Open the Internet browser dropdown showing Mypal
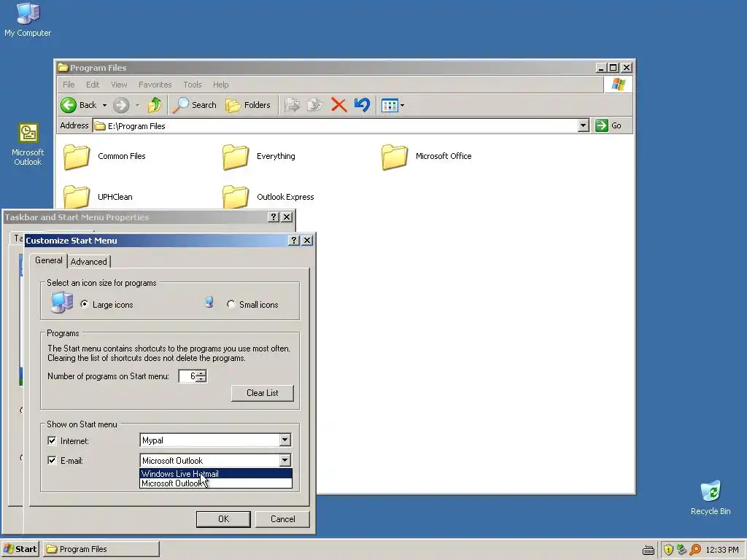This screenshot has height=560, width=747. click(x=215, y=440)
